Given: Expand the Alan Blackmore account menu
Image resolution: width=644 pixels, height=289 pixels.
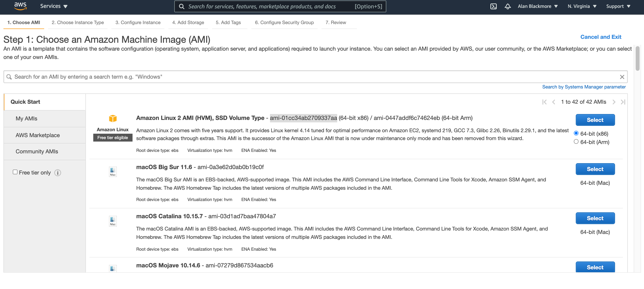Looking at the screenshot, I should 537,6.
